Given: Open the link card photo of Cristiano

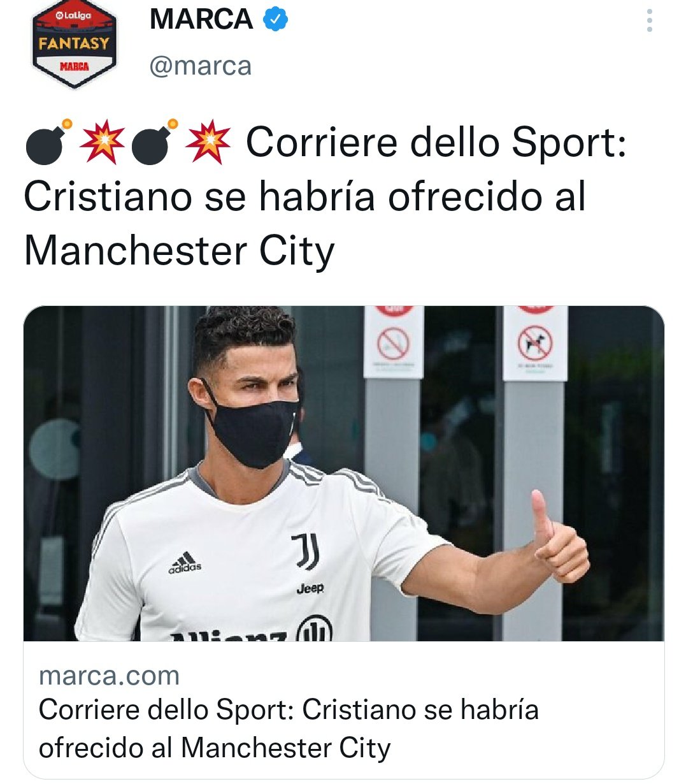Looking at the screenshot, I should tap(344, 474).
